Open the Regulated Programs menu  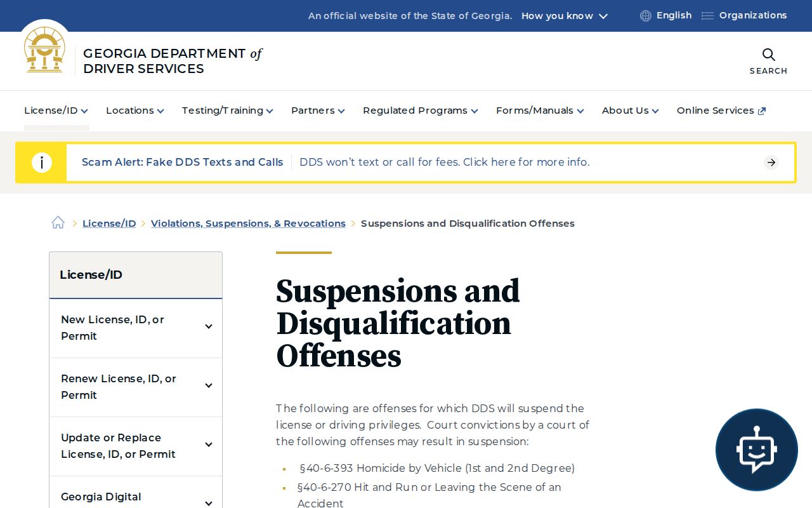(421, 110)
